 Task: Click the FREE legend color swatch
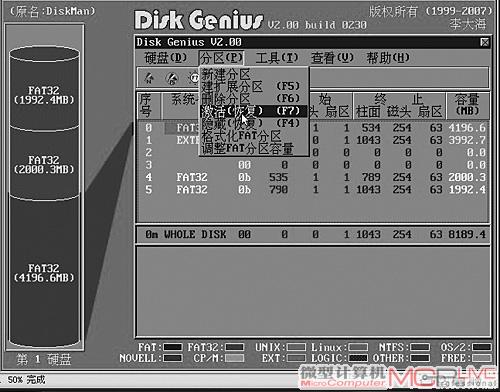click(482, 358)
